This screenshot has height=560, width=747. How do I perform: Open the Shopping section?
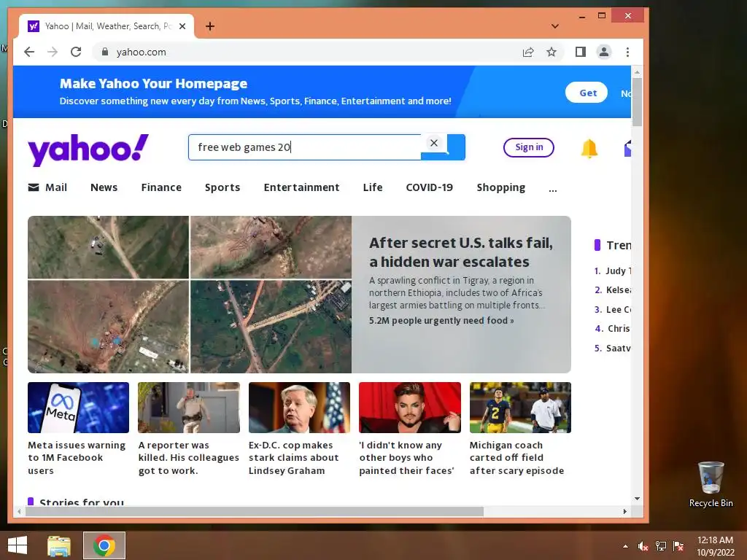[500, 187]
